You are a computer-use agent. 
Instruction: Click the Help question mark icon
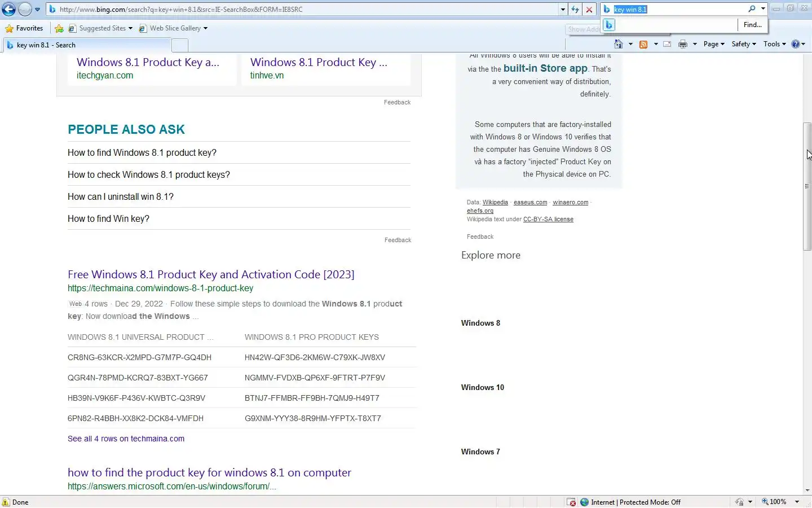pos(796,44)
